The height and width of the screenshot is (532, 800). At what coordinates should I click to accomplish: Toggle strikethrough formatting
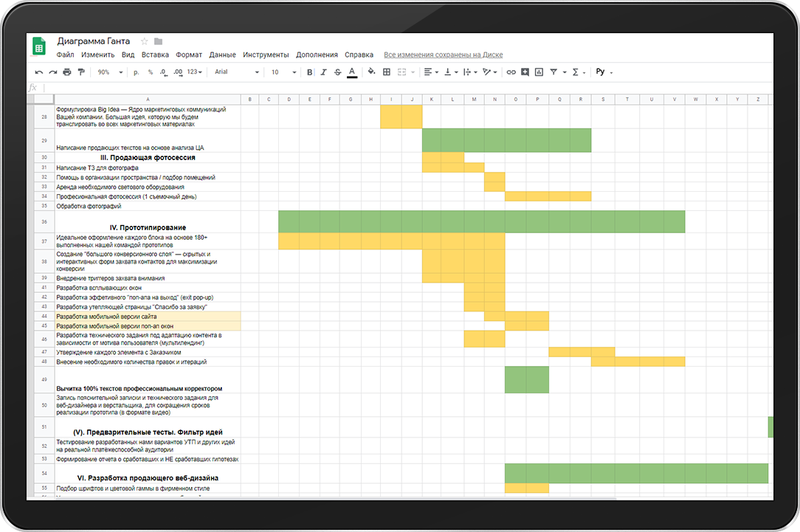pyautogui.click(x=337, y=72)
